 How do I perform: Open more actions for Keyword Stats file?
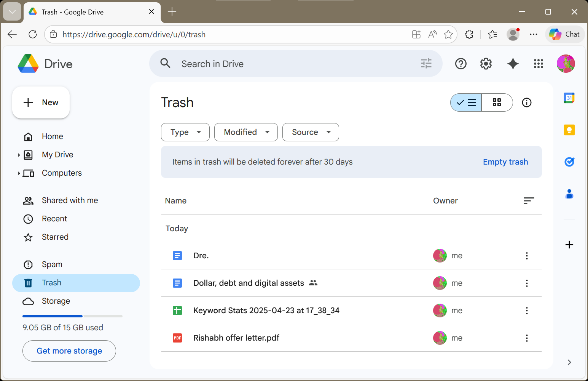point(527,311)
